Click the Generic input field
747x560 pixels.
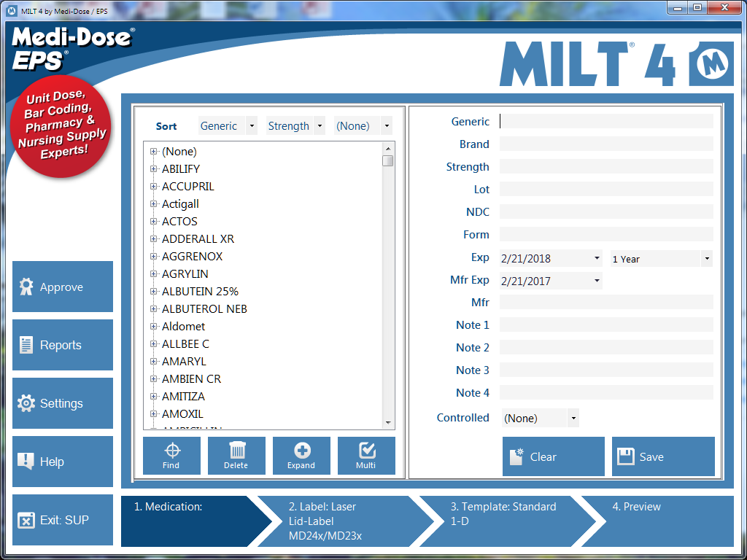[606, 122]
